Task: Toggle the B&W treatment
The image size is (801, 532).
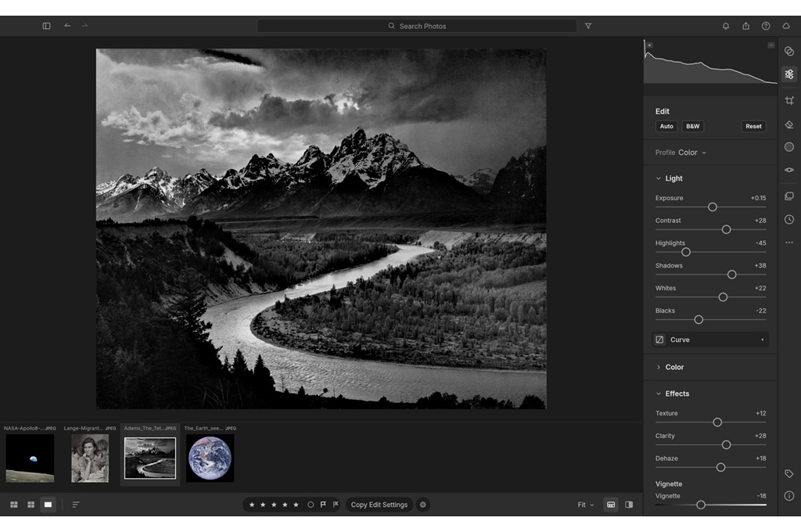Action: 693,126
